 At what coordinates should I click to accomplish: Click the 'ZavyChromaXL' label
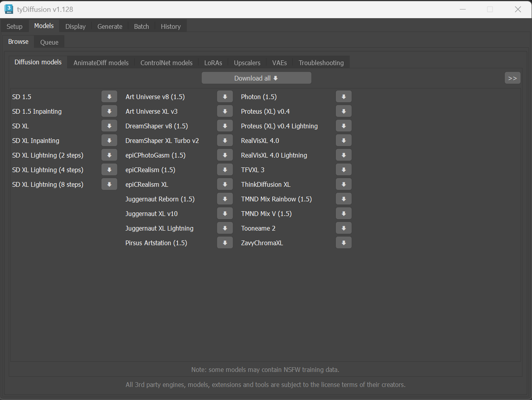pyautogui.click(x=262, y=243)
